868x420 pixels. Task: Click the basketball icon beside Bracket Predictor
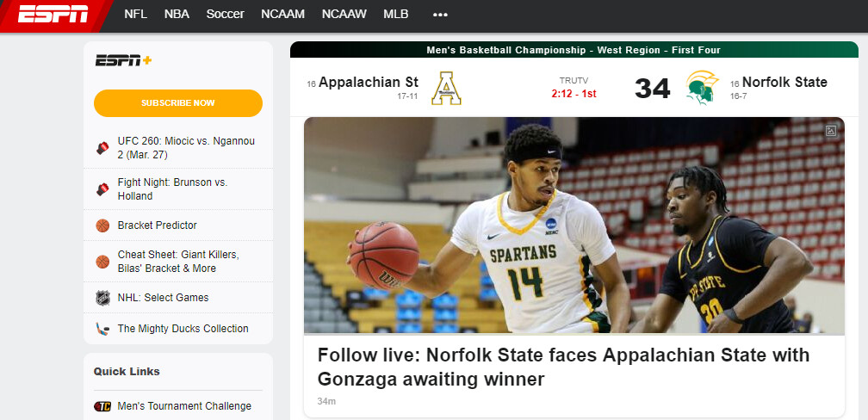point(102,225)
